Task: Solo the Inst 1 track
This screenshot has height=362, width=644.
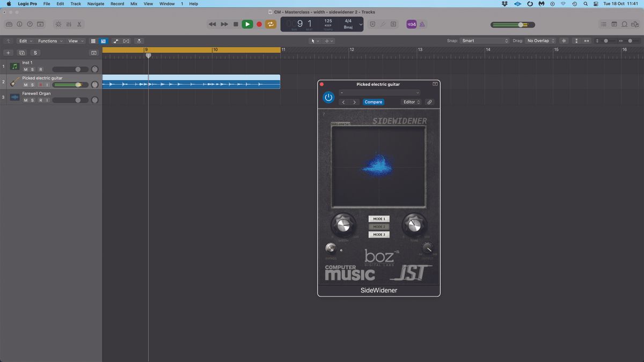Action: (x=32, y=69)
